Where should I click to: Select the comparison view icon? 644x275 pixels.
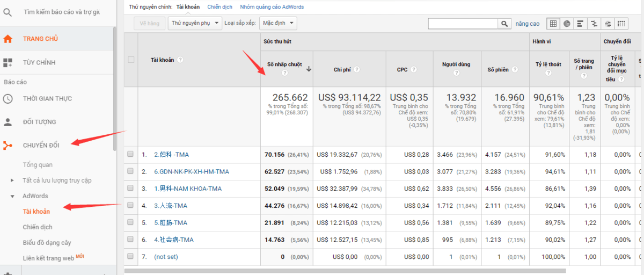(x=594, y=24)
